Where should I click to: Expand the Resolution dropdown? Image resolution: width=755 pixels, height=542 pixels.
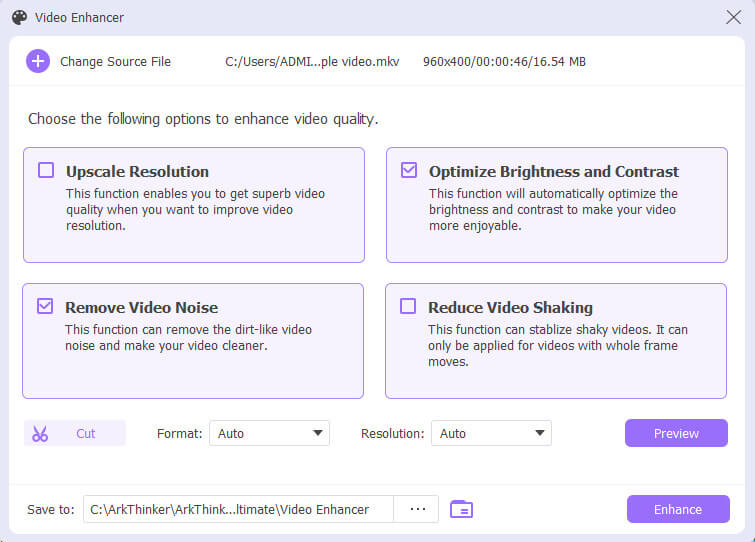[491, 433]
